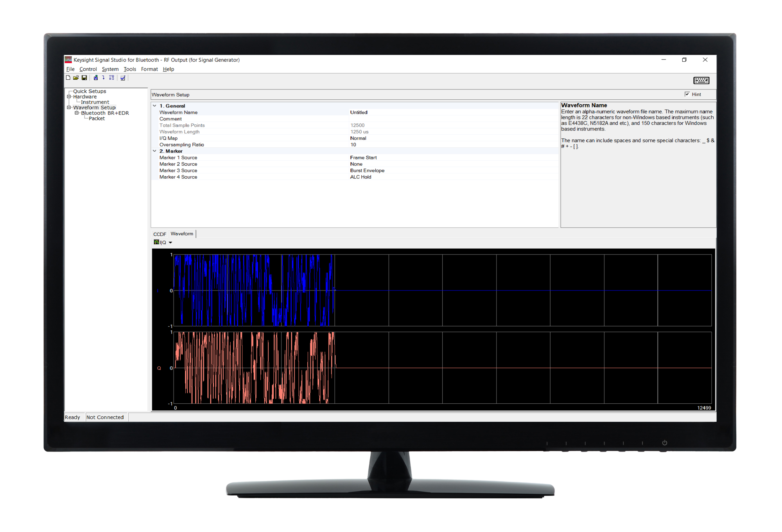Click the Not Connected status indicator
This screenshot has height=532, width=782.
coord(105,417)
